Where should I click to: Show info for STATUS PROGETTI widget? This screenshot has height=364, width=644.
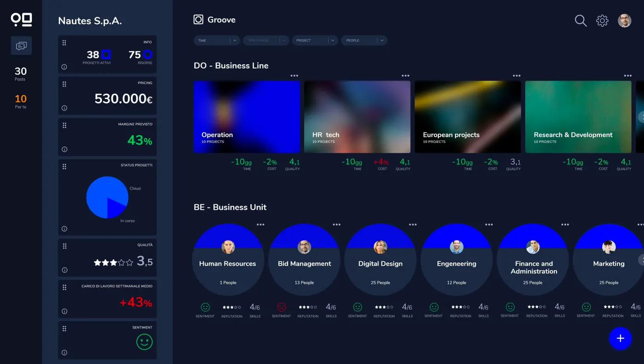pos(64,229)
